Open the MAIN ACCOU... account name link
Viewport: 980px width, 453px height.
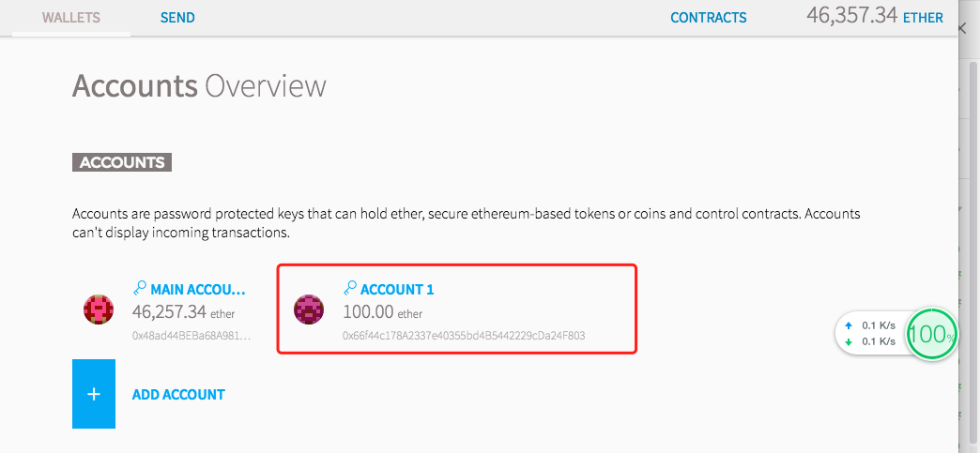[198, 290]
